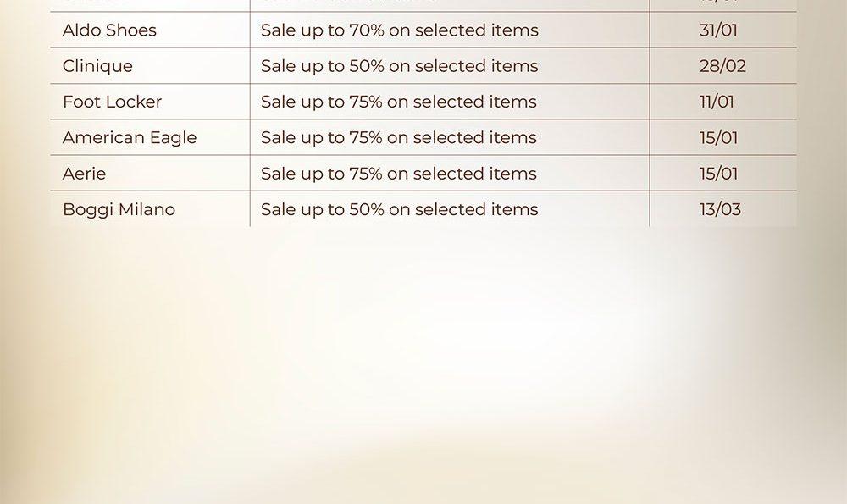Click Clinique end date 28/02
Viewport: 847px width, 504px height.
tap(722, 66)
